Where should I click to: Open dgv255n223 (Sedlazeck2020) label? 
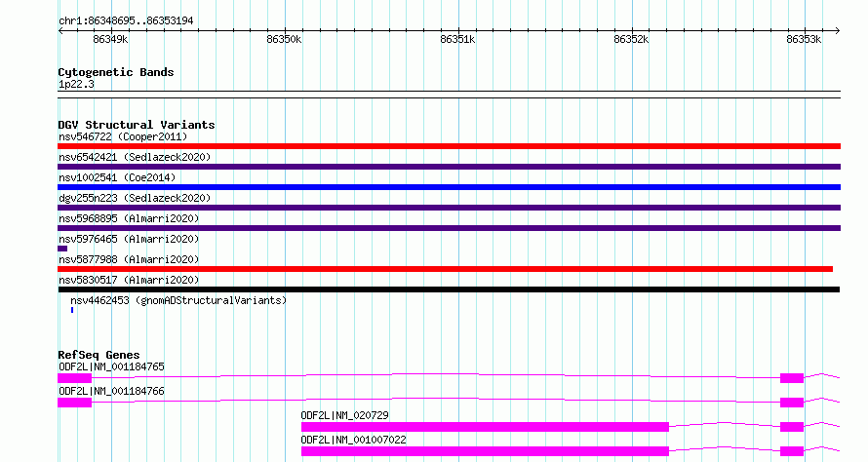pos(135,198)
